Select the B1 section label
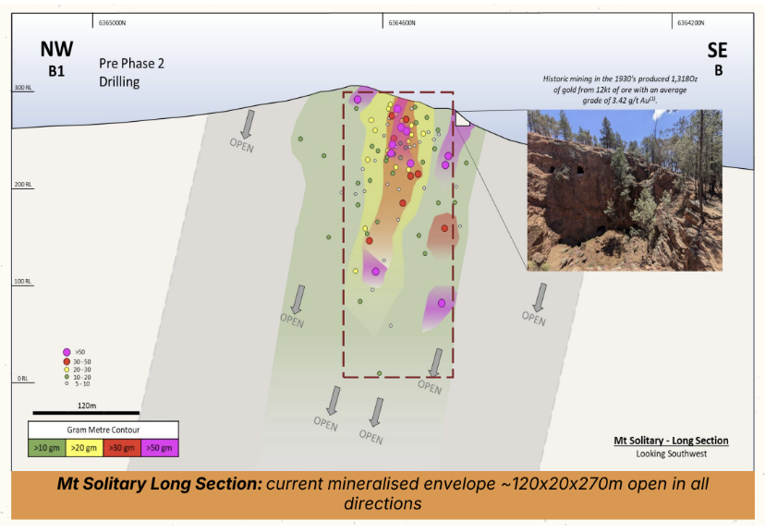The width and height of the screenshot is (765, 532). coord(56,71)
